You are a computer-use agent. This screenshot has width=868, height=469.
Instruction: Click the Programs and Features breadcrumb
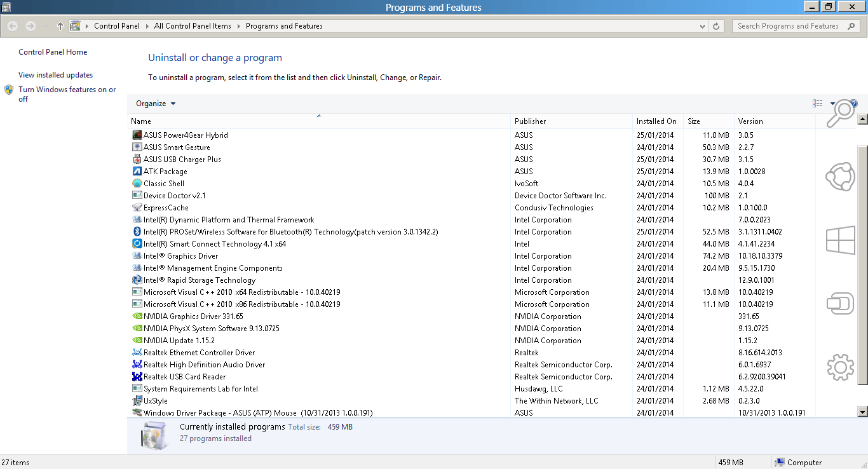coord(284,26)
